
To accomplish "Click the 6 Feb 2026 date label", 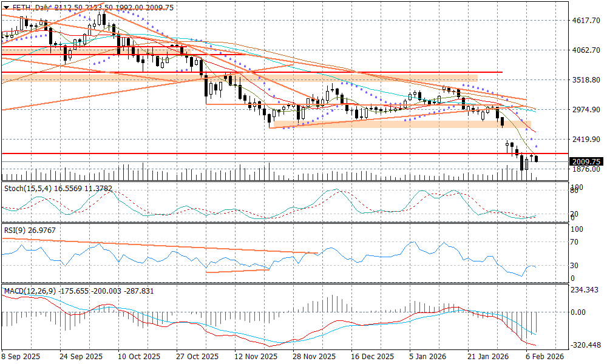I will [544, 356].
